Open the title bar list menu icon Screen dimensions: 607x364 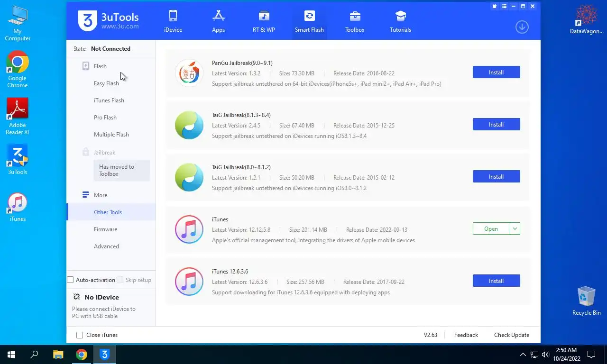click(x=504, y=6)
